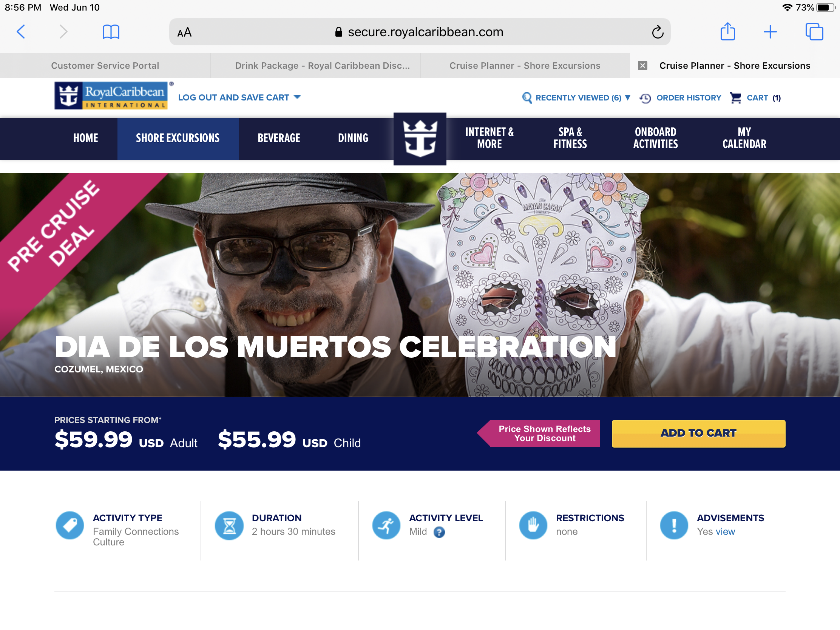Screen dimensions: 840x630
Task: Open the Beverage navigation menu item
Action: point(279,138)
